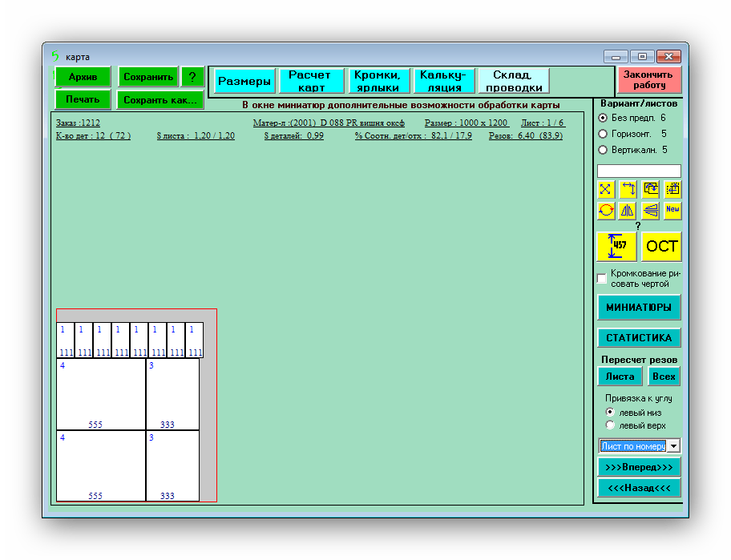Viewport: 731px width, 560px height.
Task: Click the yellow four-arrow expand icon
Action: pos(606,189)
